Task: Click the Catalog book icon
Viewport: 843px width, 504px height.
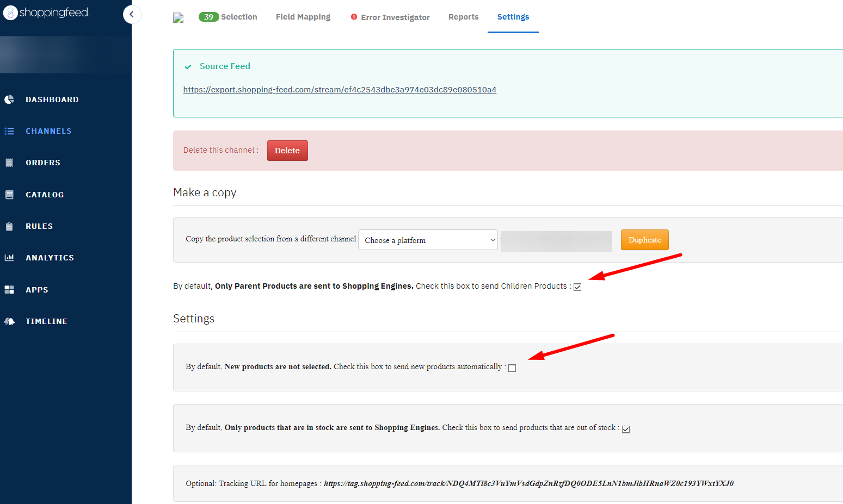Action: [x=9, y=195]
